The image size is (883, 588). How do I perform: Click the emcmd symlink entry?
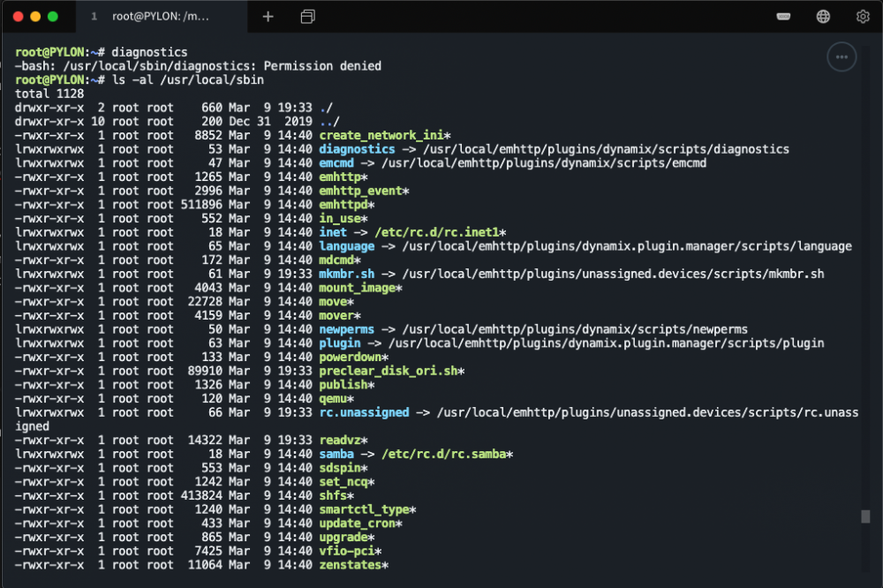336,163
